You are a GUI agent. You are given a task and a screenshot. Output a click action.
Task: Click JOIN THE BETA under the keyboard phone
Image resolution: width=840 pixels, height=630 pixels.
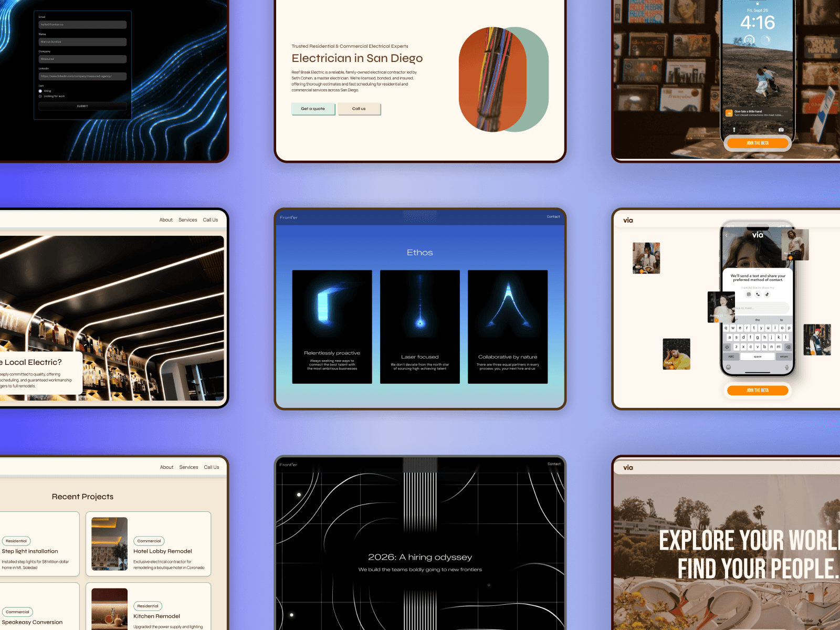tap(758, 390)
